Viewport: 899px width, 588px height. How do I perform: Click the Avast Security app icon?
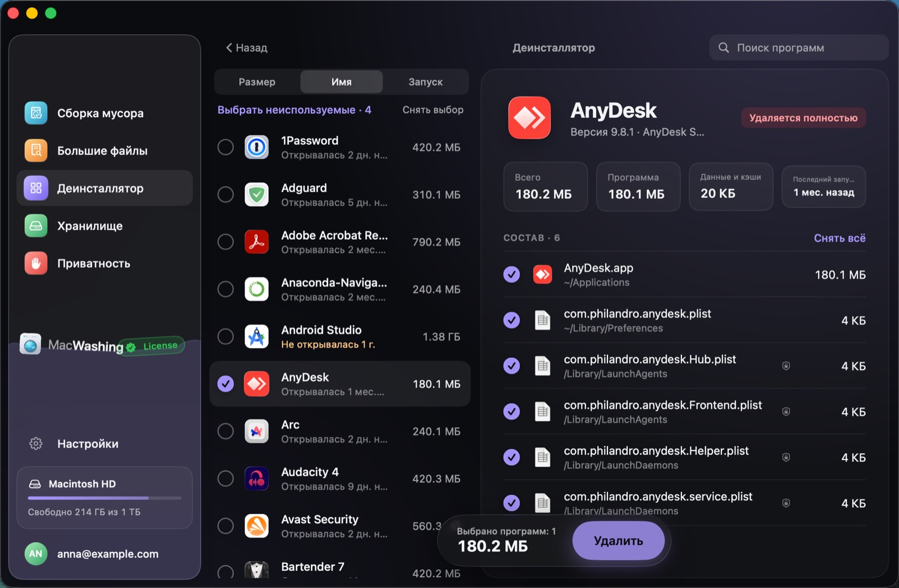pos(257,526)
